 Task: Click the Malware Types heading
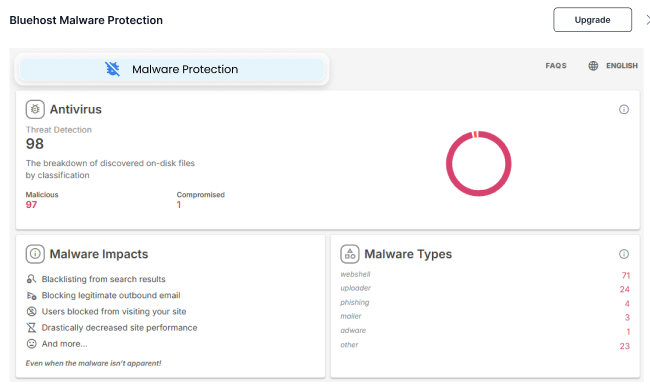pyautogui.click(x=408, y=254)
